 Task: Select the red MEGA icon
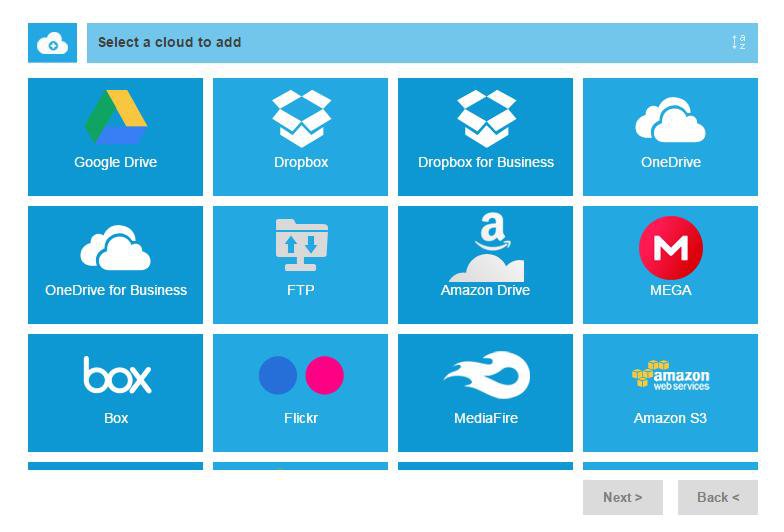pyautogui.click(x=671, y=247)
